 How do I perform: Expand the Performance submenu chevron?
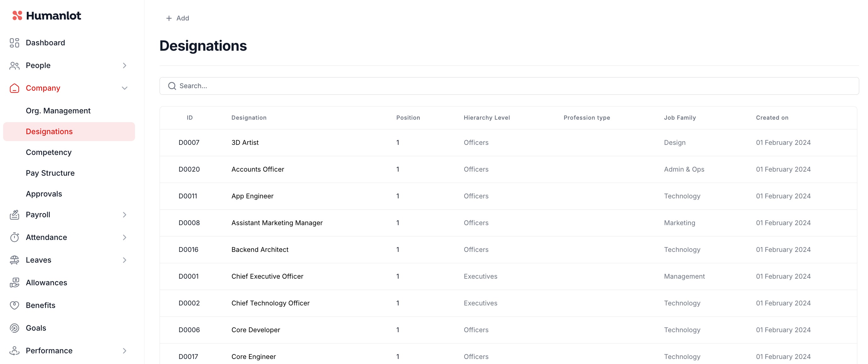click(124, 350)
